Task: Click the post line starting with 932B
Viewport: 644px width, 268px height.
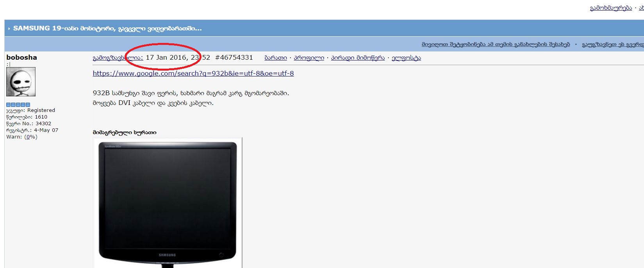Action: (191, 93)
